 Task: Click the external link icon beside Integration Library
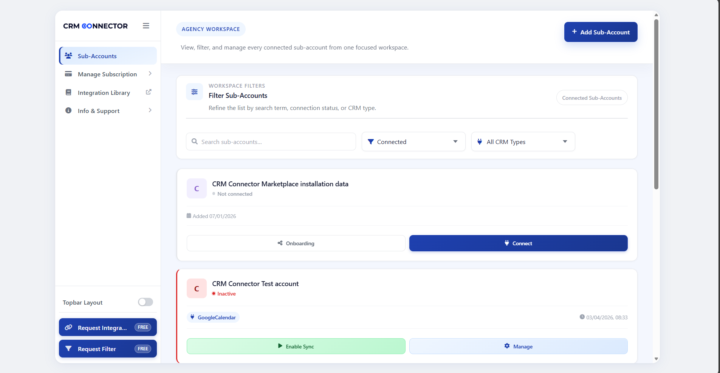click(148, 92)
